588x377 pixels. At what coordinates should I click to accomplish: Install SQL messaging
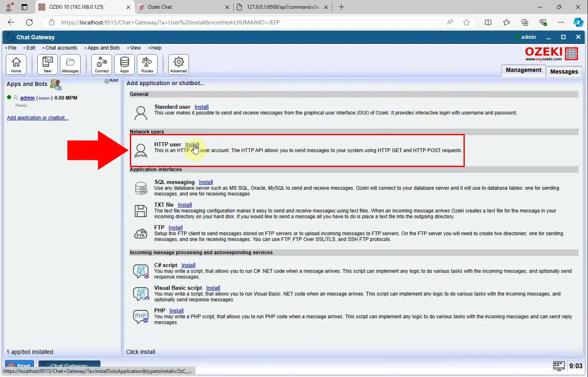tap(206, 182)
